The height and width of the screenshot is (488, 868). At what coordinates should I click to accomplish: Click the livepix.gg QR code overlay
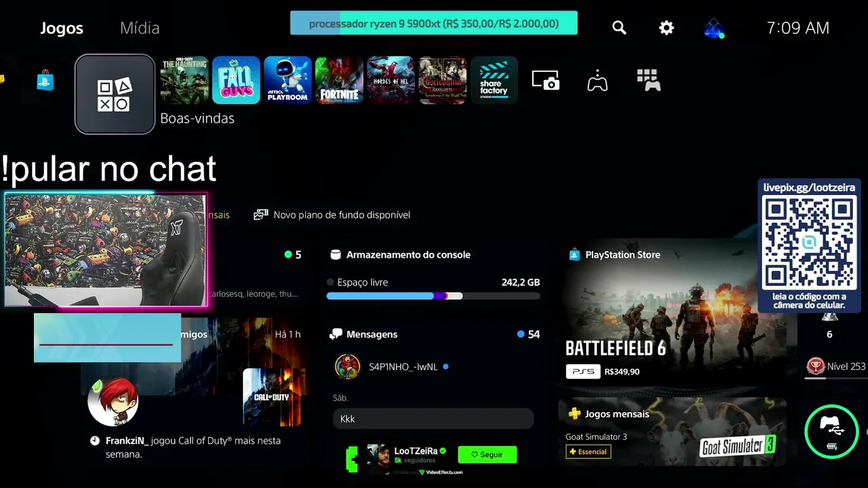pos(809,246)
